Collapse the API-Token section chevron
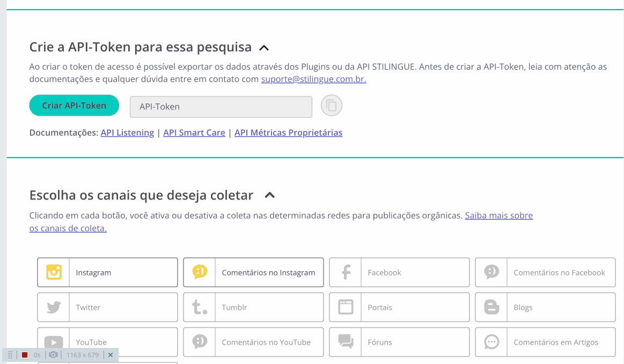 coord(264,48)
